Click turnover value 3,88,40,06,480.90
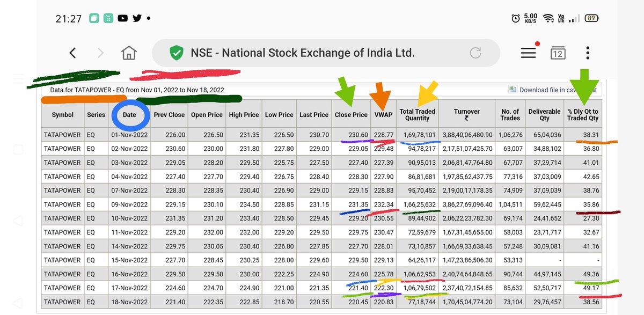Viewport: 644px width, 315px height. (467, 135)
